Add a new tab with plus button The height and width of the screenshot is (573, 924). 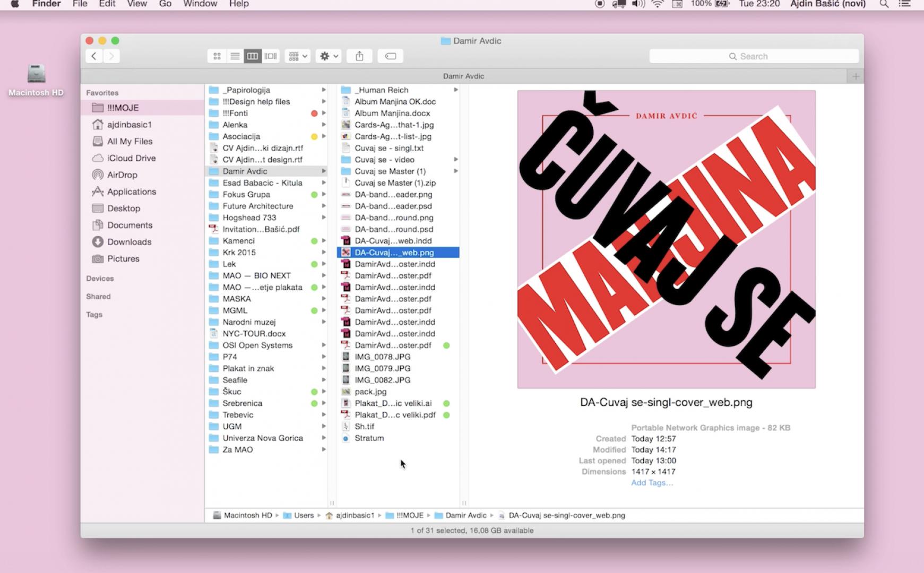tap(855, 76)
